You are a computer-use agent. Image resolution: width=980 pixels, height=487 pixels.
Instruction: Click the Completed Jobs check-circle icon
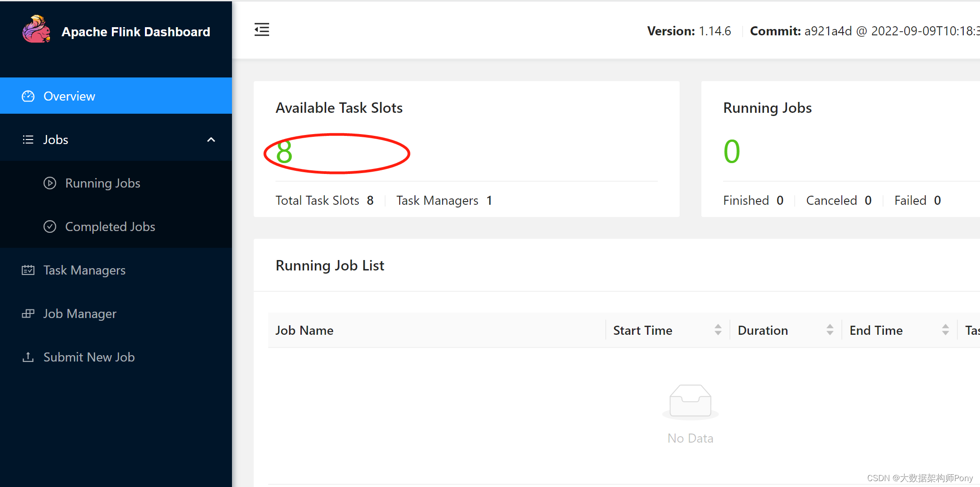(50, 227)
